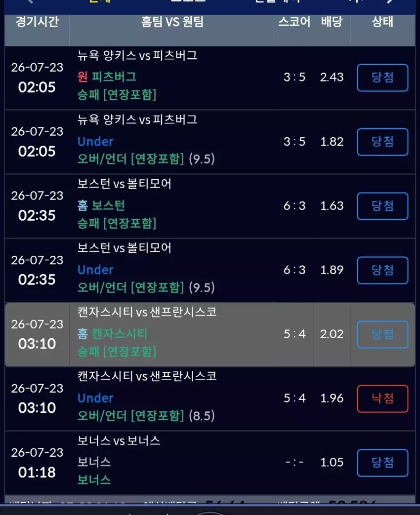Click 당첨 button on highlighted 캔자스시티 row
The width and height of the screenshot is (420, 515).
pyautogui.click(x=382, y=334)
